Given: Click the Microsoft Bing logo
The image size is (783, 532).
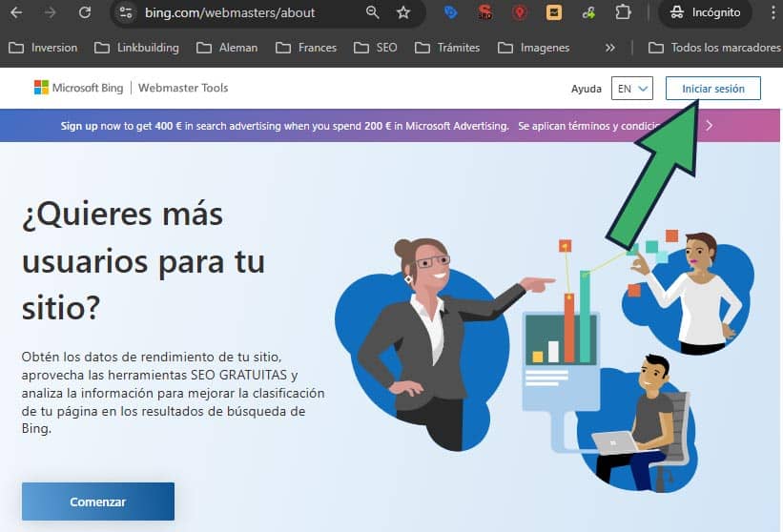Looking at the screenshot, I should point(78,88).
